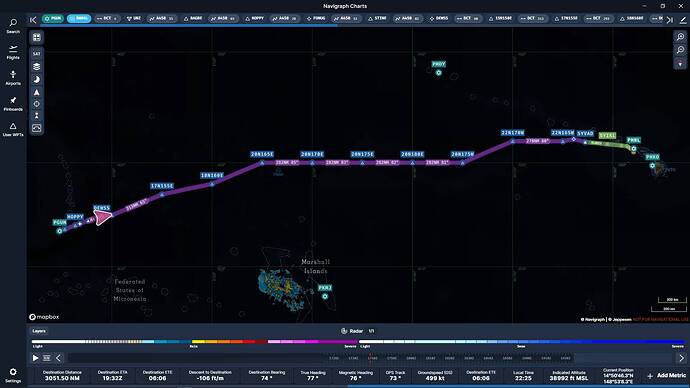
Task: Select the PGUM departure chip
Action: coord(53,18)
